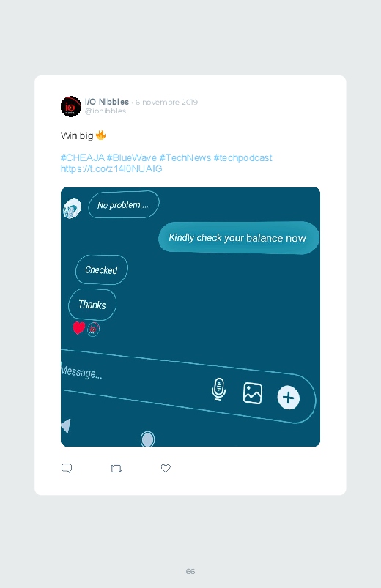Image resolution: width=381 pixels, height=588 pixels.
Task: Click the I/O Nibbles display name
Action: coord(107,102)
